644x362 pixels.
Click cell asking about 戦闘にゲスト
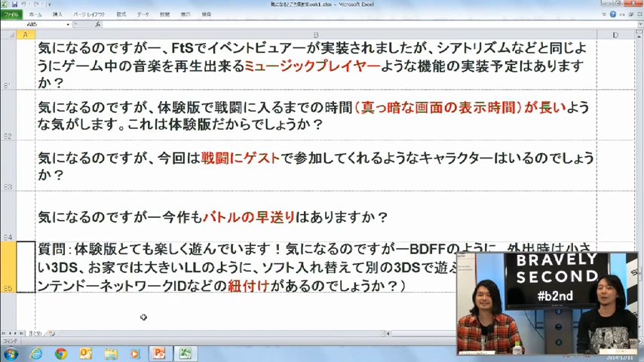tap(316, 166)
